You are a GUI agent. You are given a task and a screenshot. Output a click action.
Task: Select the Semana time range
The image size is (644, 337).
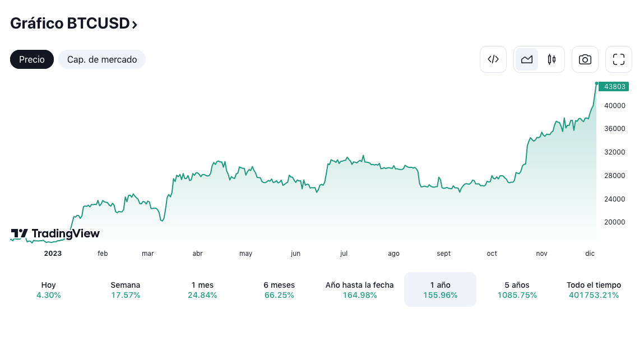coord(125,290)
